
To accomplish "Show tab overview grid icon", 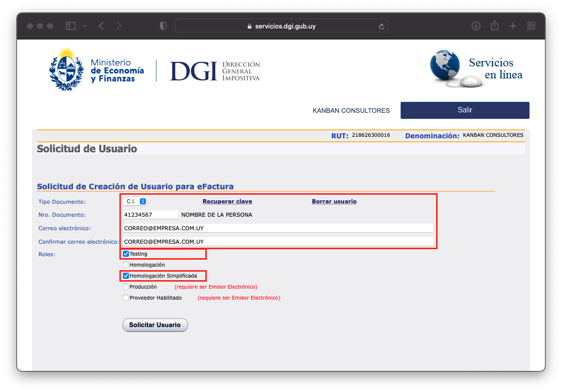I will [531, 25].
